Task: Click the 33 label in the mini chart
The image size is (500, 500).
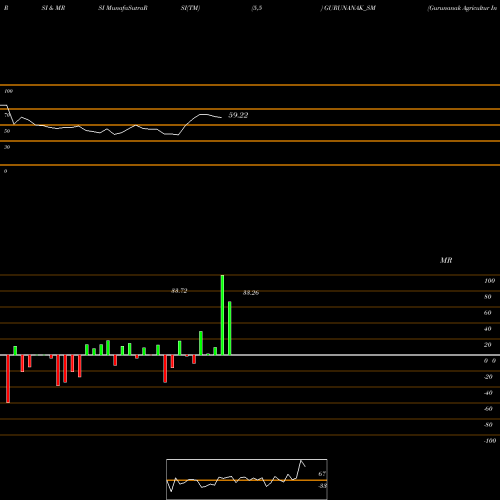Action: coord(322,486)
